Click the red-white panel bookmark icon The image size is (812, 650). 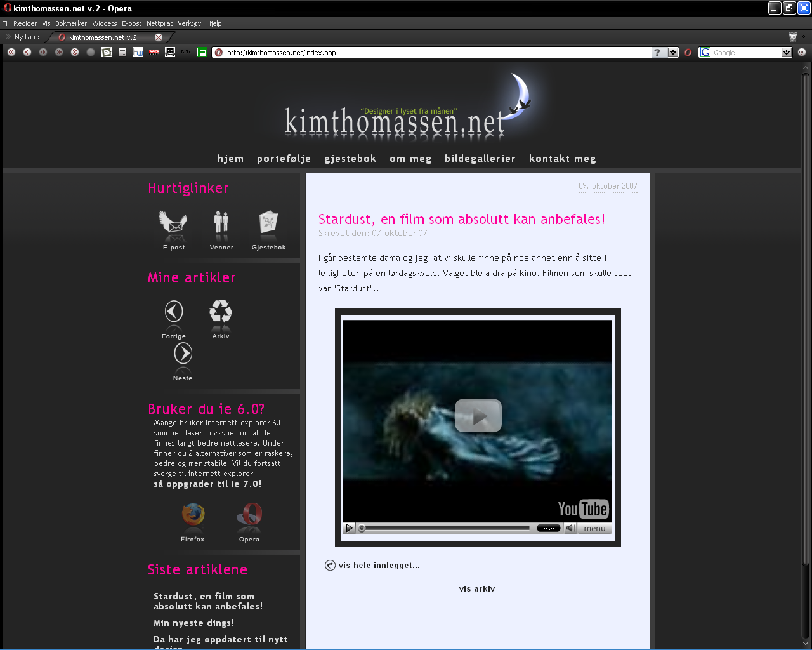[122, 52]
